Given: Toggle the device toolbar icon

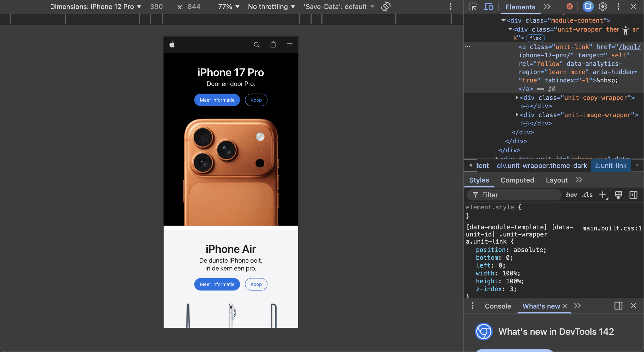Looking at the screenshot, I should pos(488,7).
